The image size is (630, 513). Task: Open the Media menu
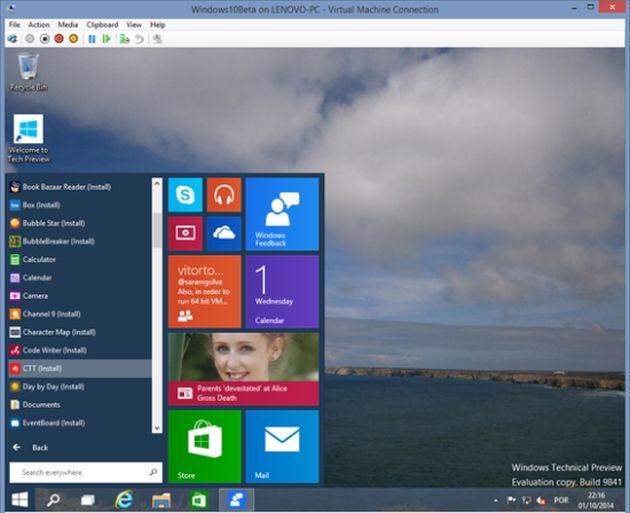[x=68, y=25]
